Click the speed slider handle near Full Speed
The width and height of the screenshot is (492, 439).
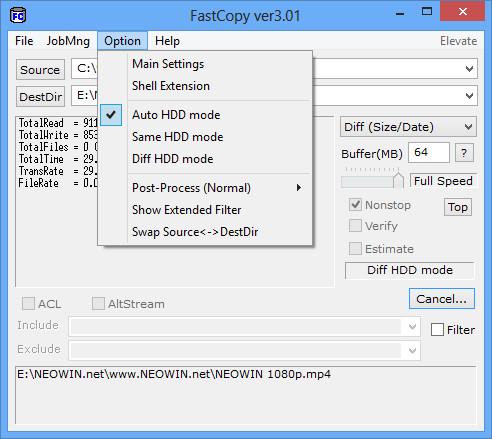(398, 180)
